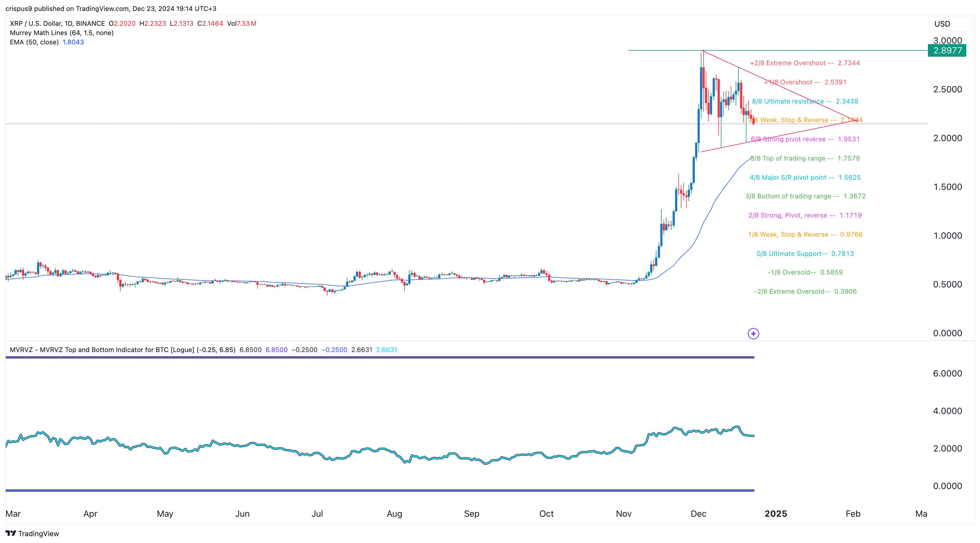Click the XRP / U.S. Dollar symbol title

pos(57,24)
